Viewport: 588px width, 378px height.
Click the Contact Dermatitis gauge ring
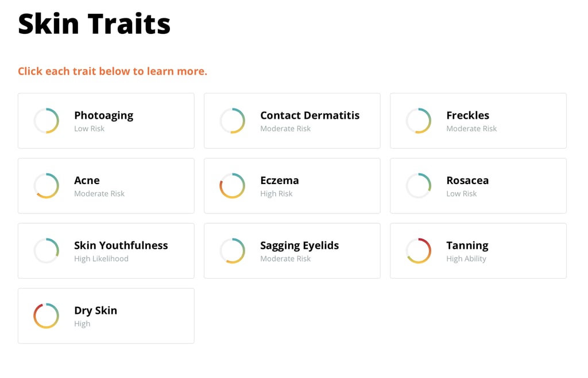[x=233, y=120]
